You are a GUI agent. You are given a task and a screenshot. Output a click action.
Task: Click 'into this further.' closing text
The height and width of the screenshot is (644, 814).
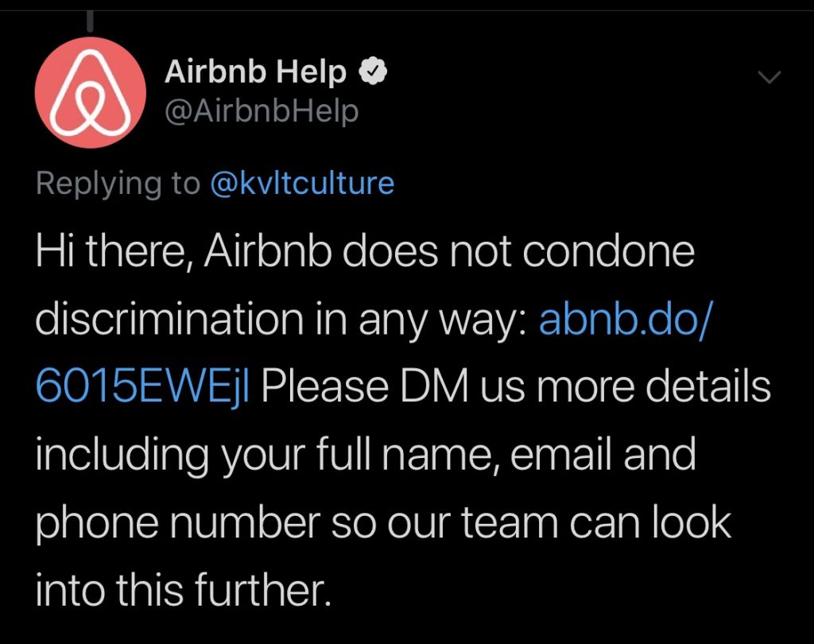[183, 589]
